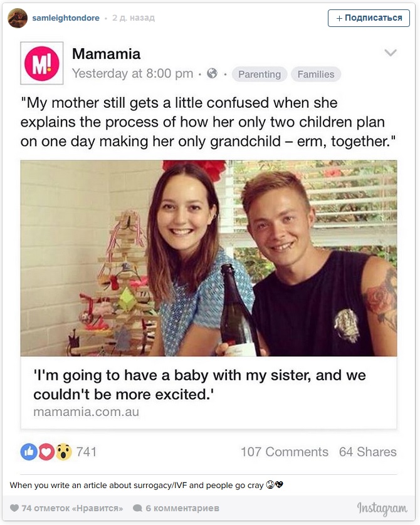Click the blue Like reaction icon
The image size is (420, 525).
[x=29, y=452]
